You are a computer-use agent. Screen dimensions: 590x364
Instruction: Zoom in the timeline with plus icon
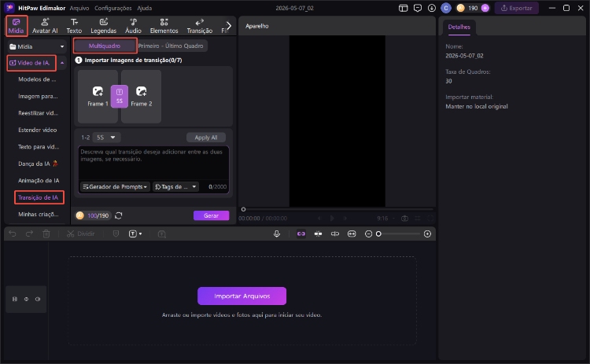pyautogui.click(x=427, y=234)
